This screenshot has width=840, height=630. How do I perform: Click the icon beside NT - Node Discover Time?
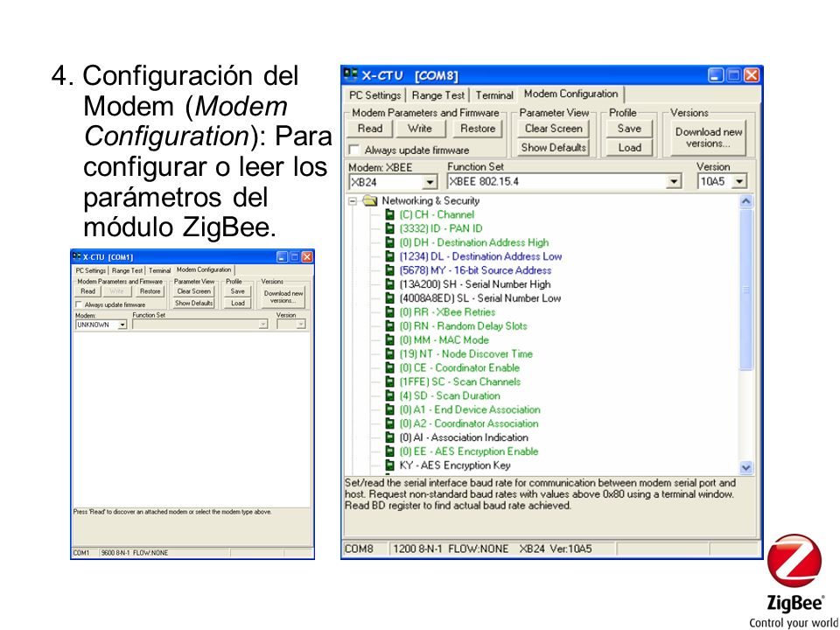click(x=390, y=354)
